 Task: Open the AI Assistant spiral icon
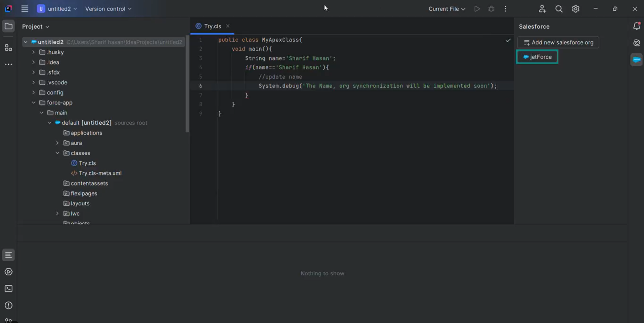coord(636,43)
